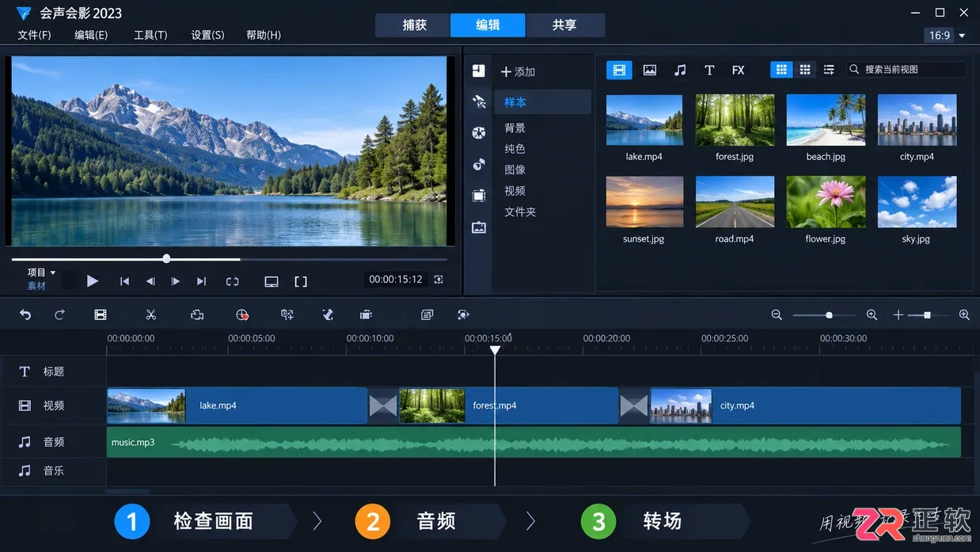Click the motion tracking icon before pen tool
980x552 pixels.
(x=287, y=314)
